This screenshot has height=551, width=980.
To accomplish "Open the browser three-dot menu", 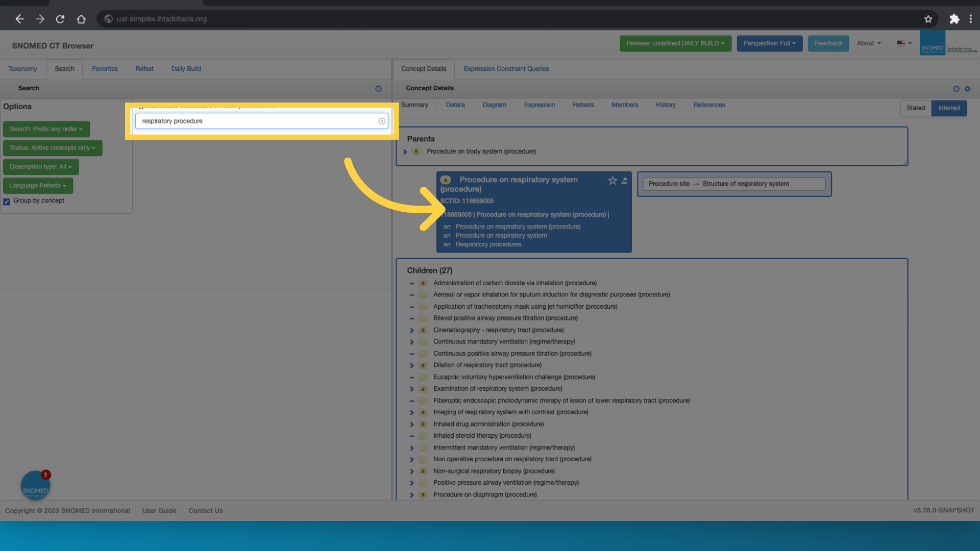I will point(970,19).
